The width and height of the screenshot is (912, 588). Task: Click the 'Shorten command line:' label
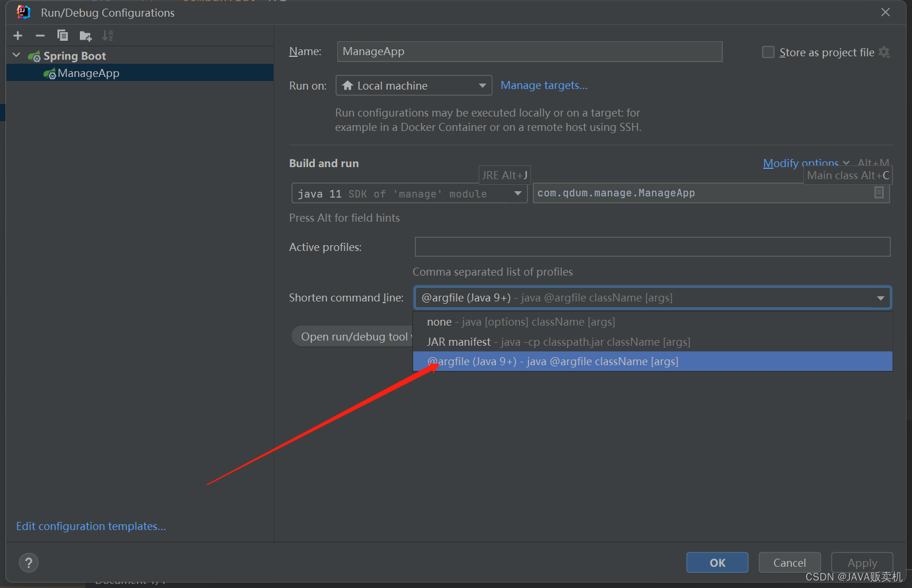[346, 297]
